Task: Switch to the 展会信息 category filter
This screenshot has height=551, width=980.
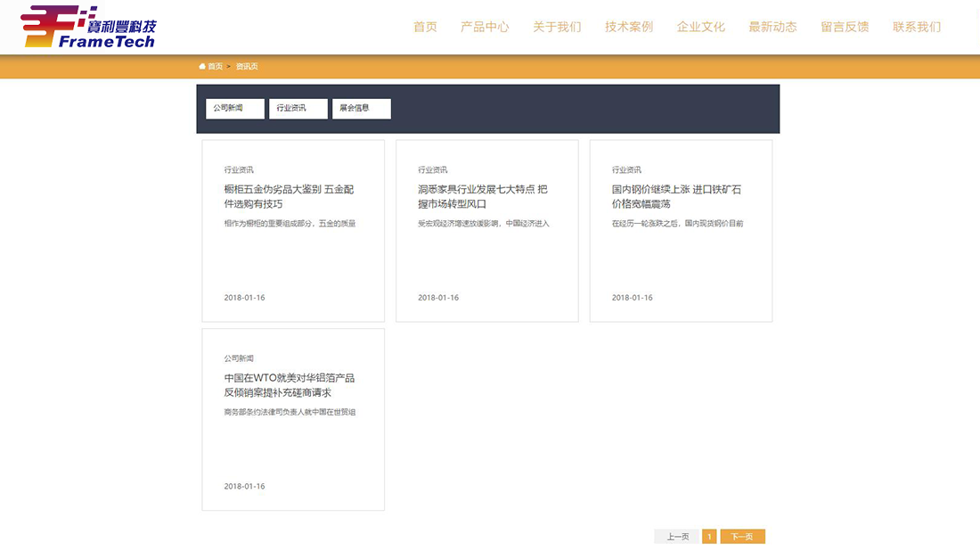Action: [361, 108]
